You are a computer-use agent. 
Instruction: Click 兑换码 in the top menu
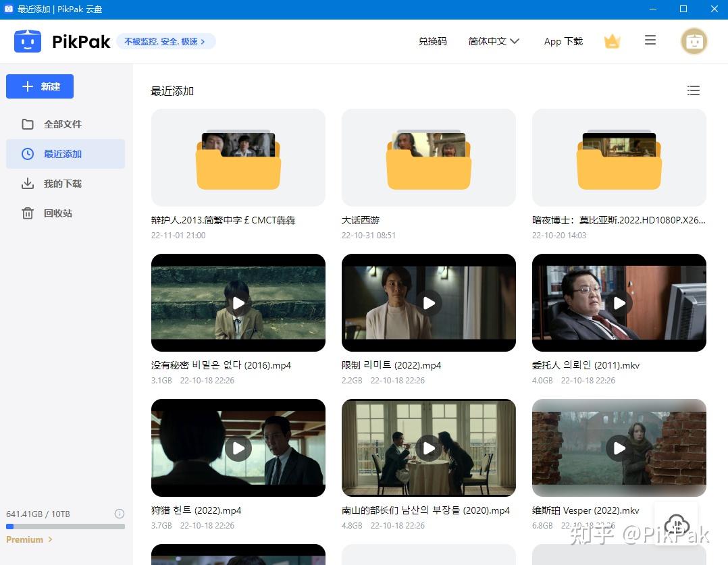point(432,41)
